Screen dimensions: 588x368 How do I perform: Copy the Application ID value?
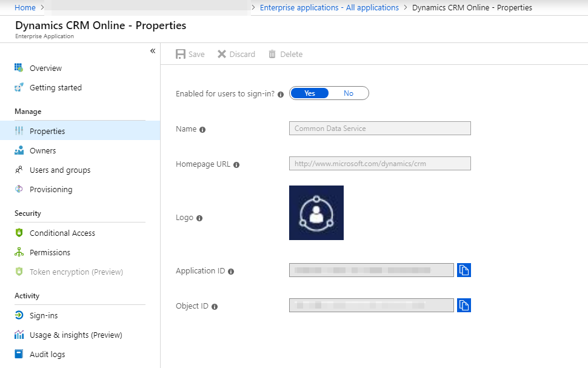[x=464, y=270]
